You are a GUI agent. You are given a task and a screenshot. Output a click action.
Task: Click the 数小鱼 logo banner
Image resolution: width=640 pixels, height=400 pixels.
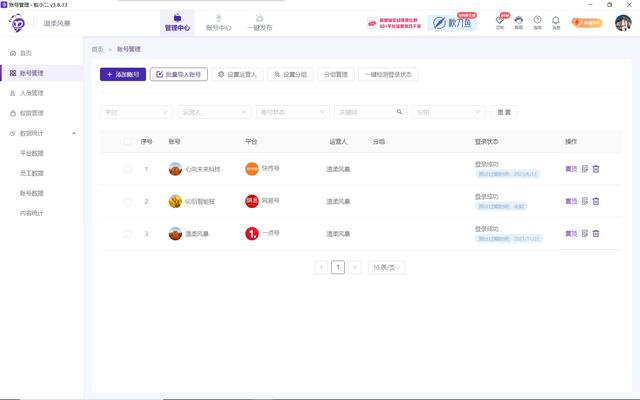[x=452, y=22]
